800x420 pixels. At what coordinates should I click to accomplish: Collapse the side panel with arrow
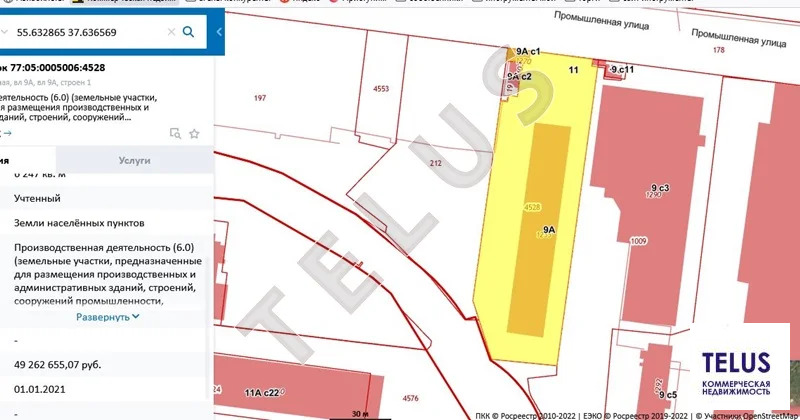click(219, 32)
